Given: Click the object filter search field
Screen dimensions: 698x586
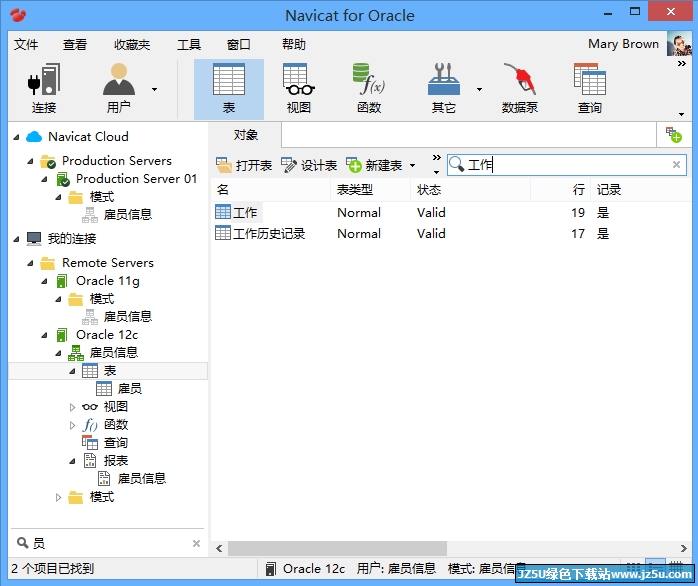Looking at the screenshot, I should click(567, 165).
